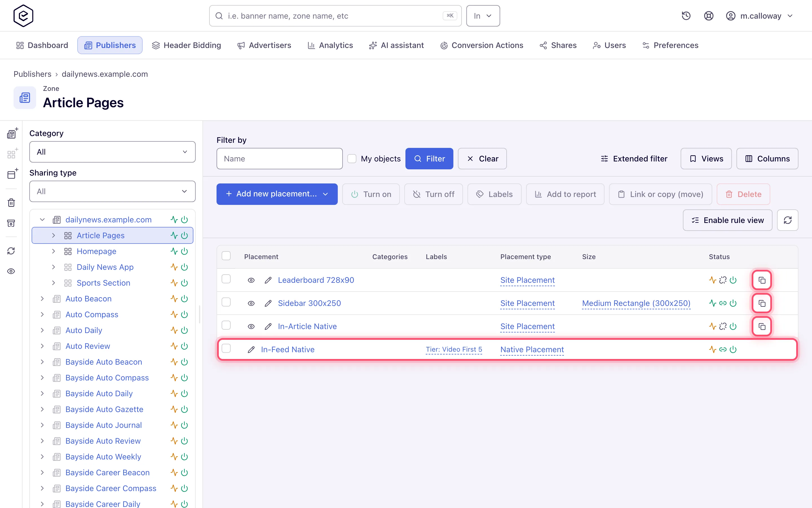Open the Category dropdown
Screen dimensions: 812x508
(x=112, y=152)
